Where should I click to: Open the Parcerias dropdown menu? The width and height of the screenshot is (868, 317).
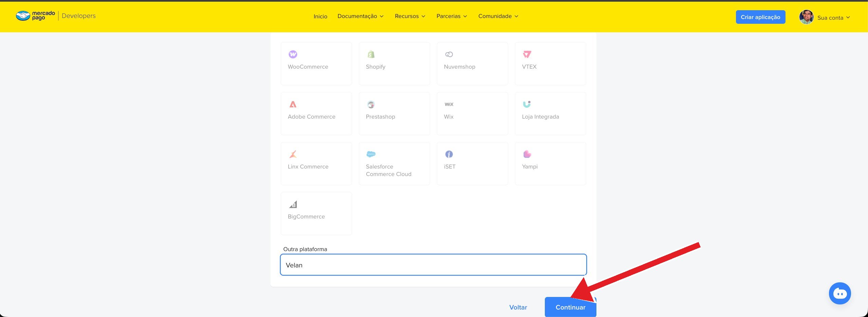coord(452,16)
